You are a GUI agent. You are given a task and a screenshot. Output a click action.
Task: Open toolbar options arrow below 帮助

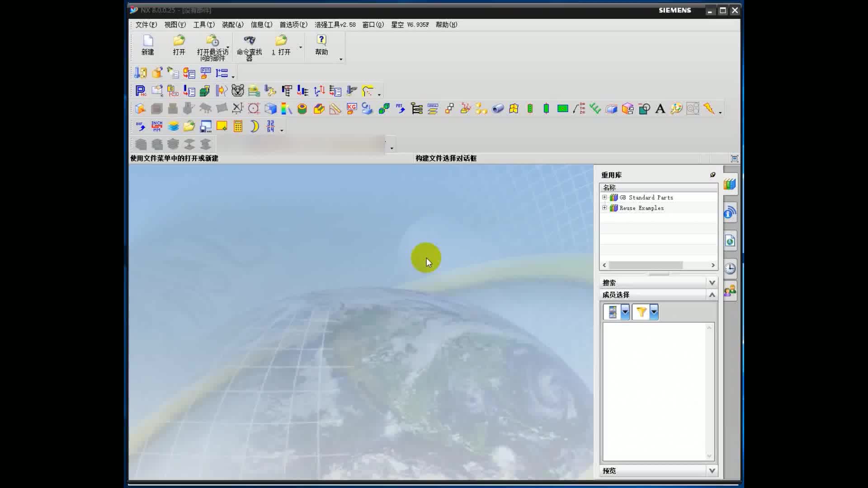tap(341, 59)
